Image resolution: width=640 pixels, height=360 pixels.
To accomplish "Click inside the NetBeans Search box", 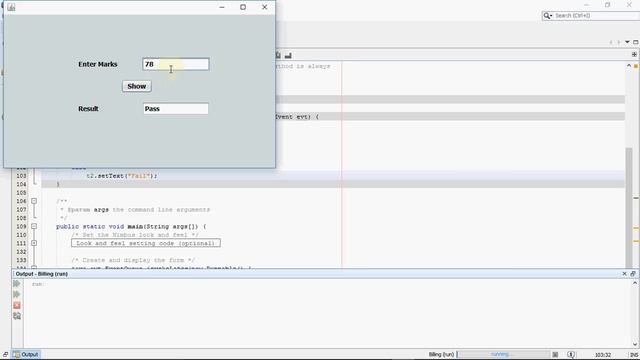I will pyautogui.click(x=596, y=16).
